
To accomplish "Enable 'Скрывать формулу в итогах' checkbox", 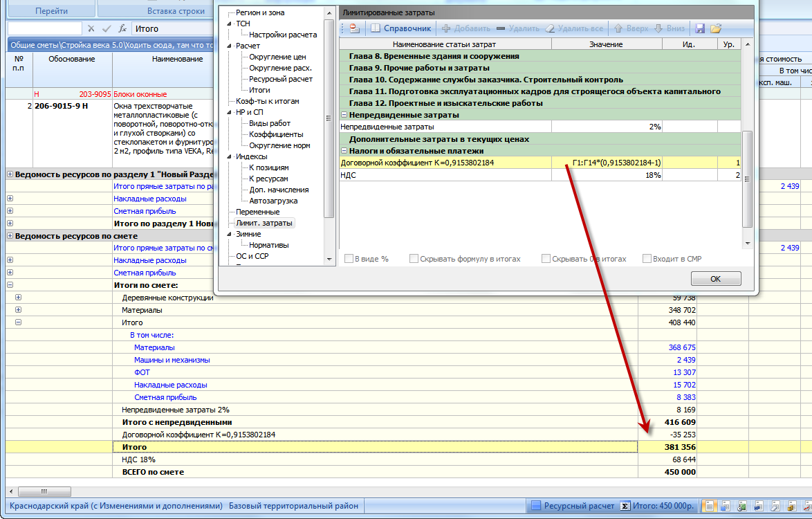I will click(x=414, y=259).
